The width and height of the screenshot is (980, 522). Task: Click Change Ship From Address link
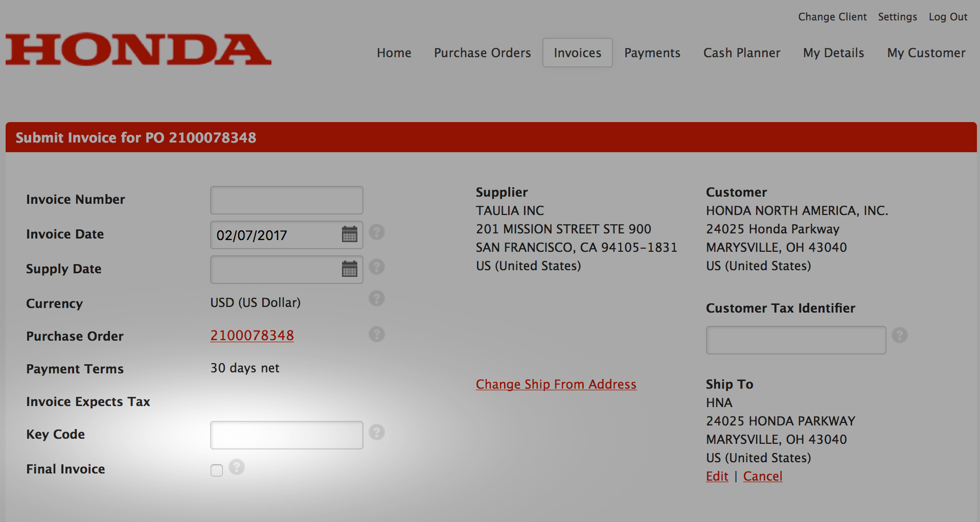(x=556, y=384)
